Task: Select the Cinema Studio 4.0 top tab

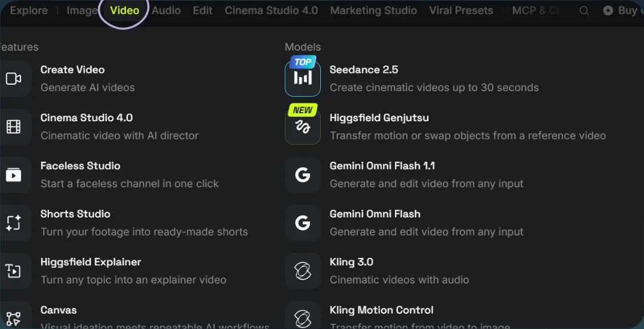Action: (271, 10)
